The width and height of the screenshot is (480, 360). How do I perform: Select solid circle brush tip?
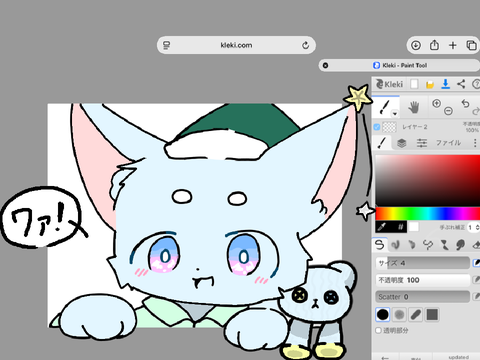pyautogui.click(x=383, y=314)
